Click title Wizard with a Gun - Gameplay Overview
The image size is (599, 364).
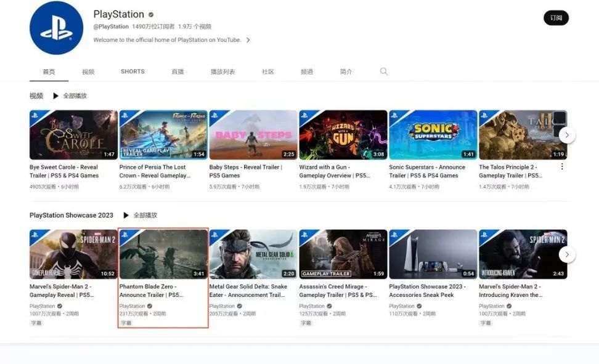[335, 171]
